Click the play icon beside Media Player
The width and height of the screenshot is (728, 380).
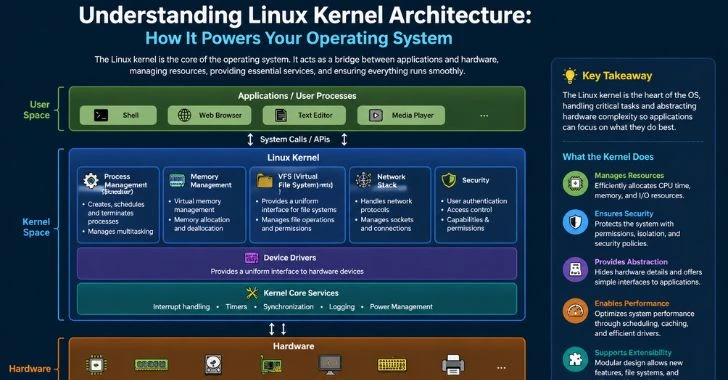tap(376, 115)
